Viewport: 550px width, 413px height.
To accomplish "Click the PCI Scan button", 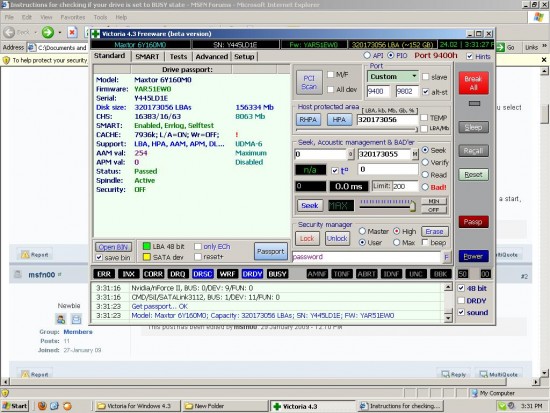I will [x=309, y=82].
